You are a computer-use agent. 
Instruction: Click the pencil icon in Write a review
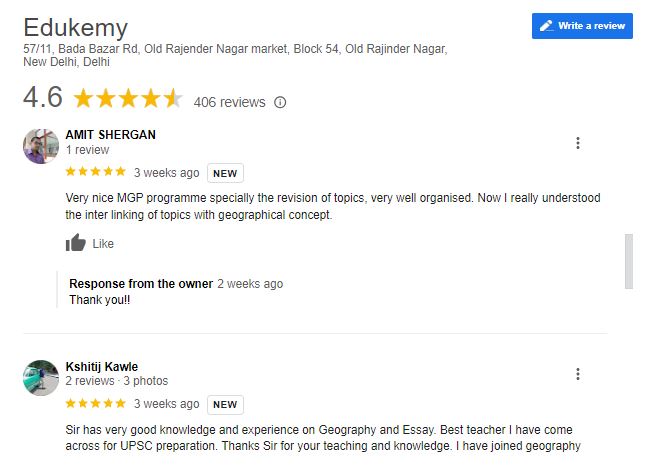point(546,26)
